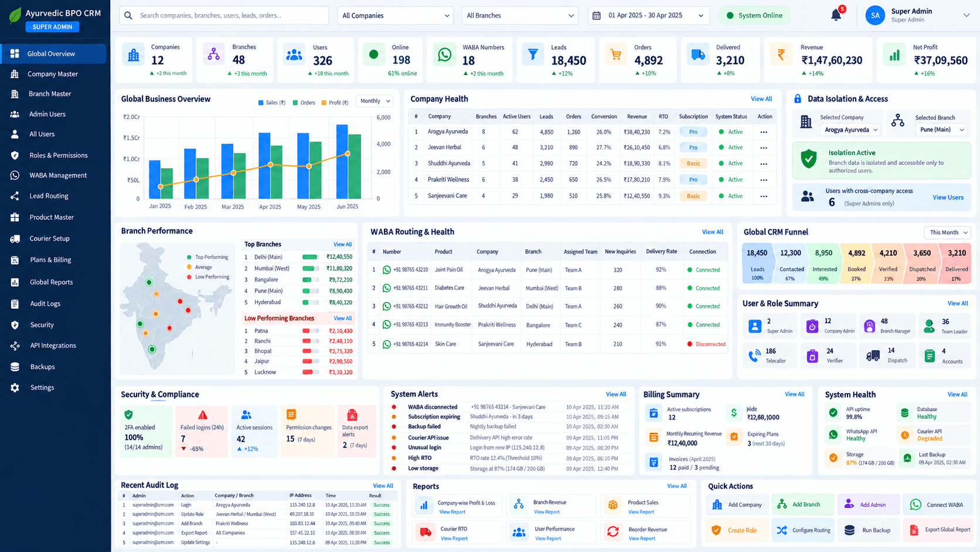
Task: Open the date range picker dropdown
Action: 649,15
